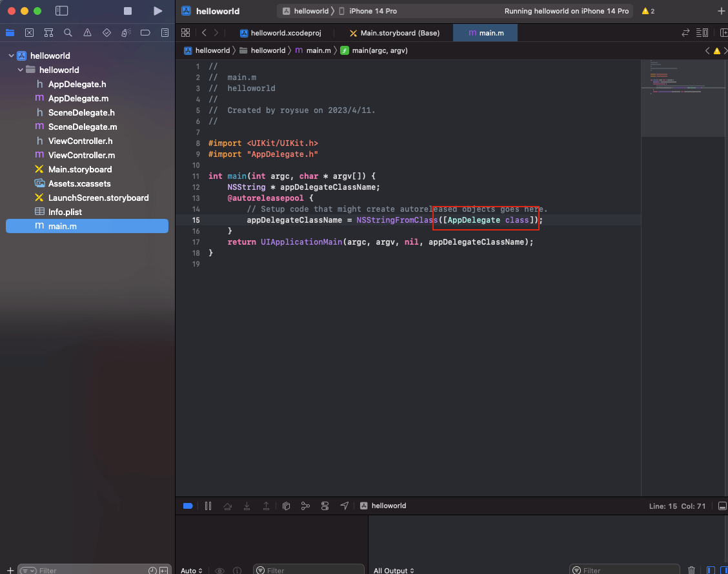
Task: Open main(argc, argv) symbol jump menu
Action: [374, 50]
